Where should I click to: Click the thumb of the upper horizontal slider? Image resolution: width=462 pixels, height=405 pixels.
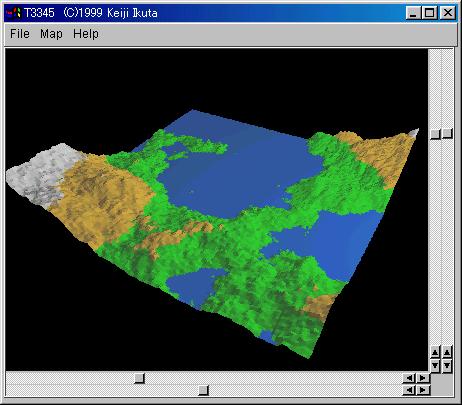coord(139,378)
